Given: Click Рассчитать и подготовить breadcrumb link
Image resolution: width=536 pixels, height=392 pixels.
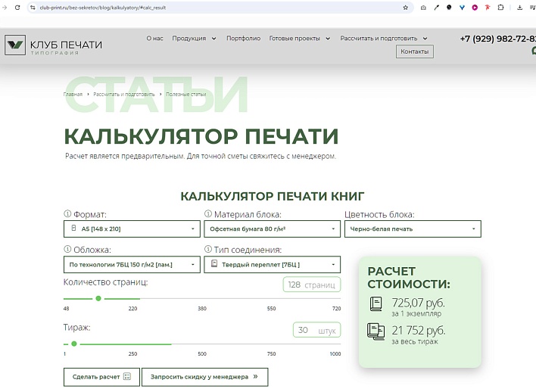Looking at the screenshot, I should click(124, 95).
